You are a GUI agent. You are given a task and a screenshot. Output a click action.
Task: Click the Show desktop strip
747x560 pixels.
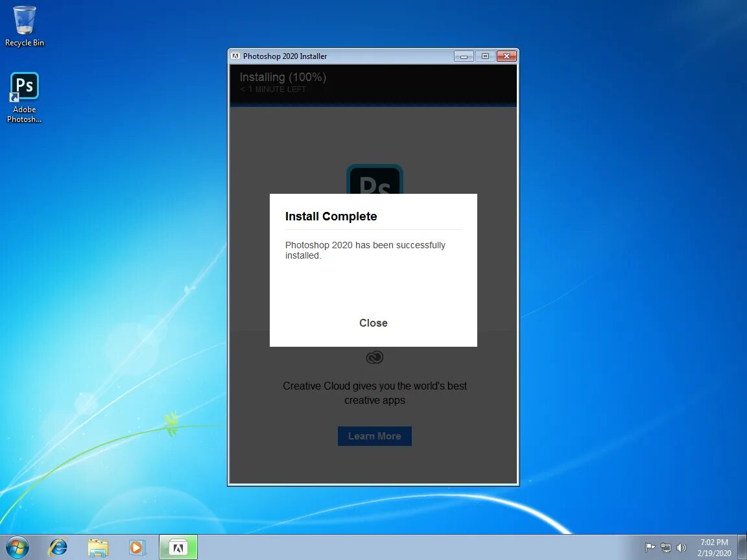click(x=742, y=548)
